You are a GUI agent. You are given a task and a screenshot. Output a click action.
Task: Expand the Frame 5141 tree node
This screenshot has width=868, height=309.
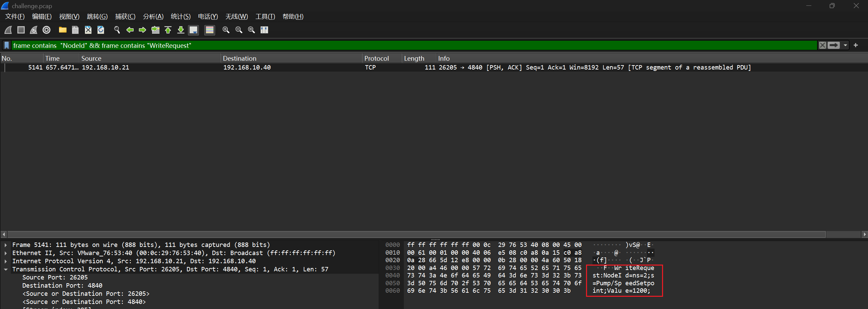tap(6, 245)
